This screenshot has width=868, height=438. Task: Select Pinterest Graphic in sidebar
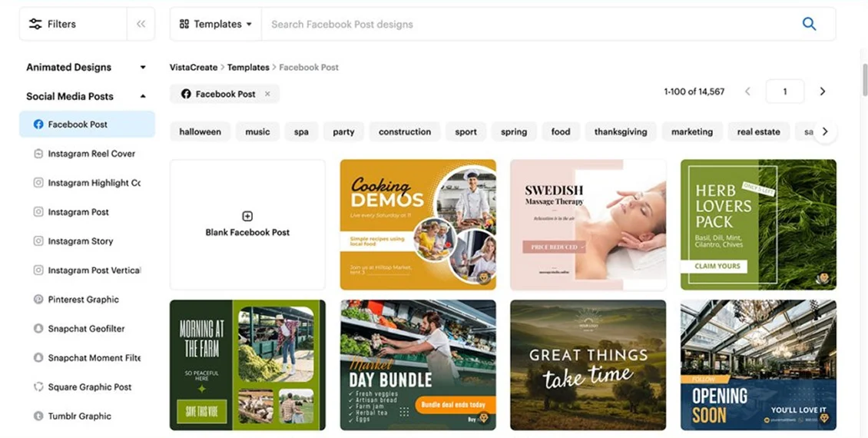click(83, 300)
